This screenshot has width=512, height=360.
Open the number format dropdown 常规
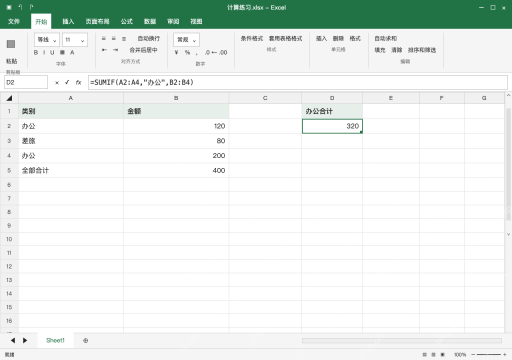tap(186, 40)
